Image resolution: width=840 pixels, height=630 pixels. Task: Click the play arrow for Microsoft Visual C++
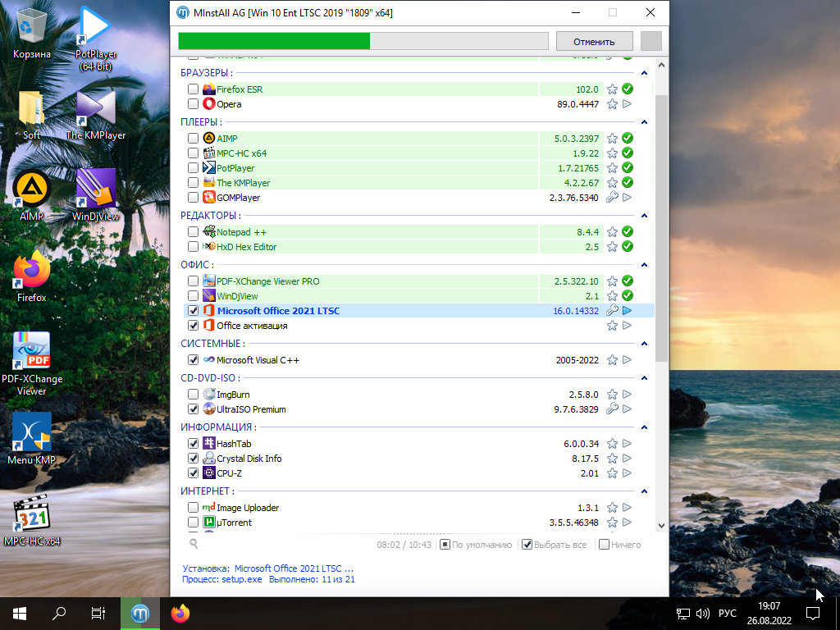click(628, 360)
